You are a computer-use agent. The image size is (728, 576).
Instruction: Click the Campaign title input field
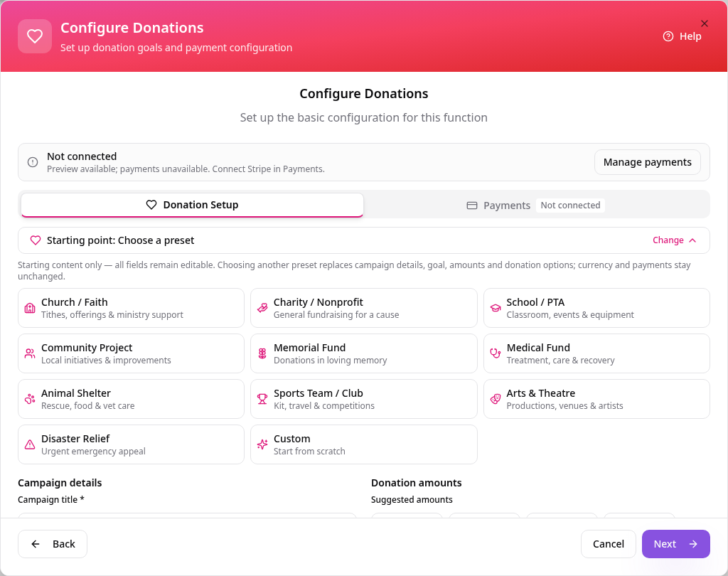click(187, 515)
